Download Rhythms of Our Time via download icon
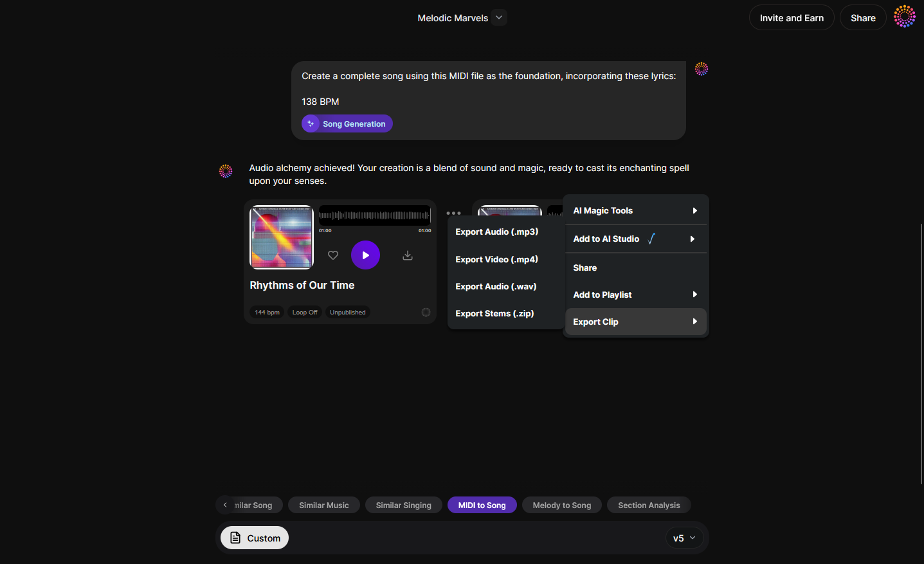The height and width of the screenshot is (564, 924). pos(408,255)
